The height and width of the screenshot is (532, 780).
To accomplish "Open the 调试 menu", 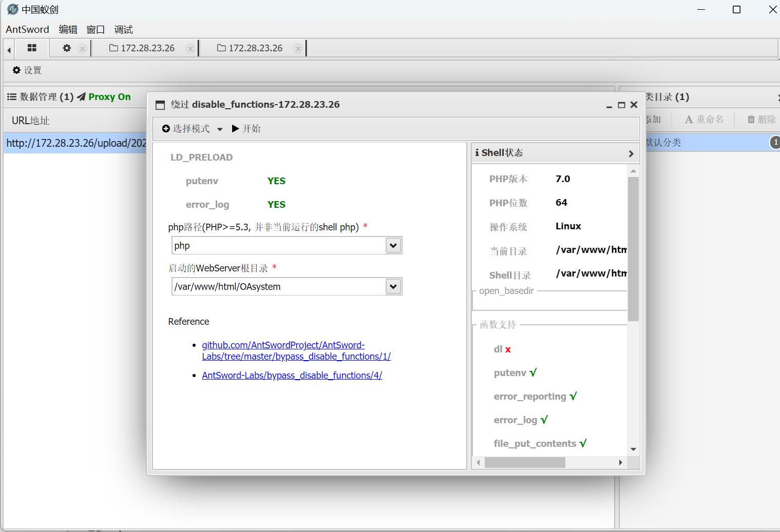I will coord(123,30).
